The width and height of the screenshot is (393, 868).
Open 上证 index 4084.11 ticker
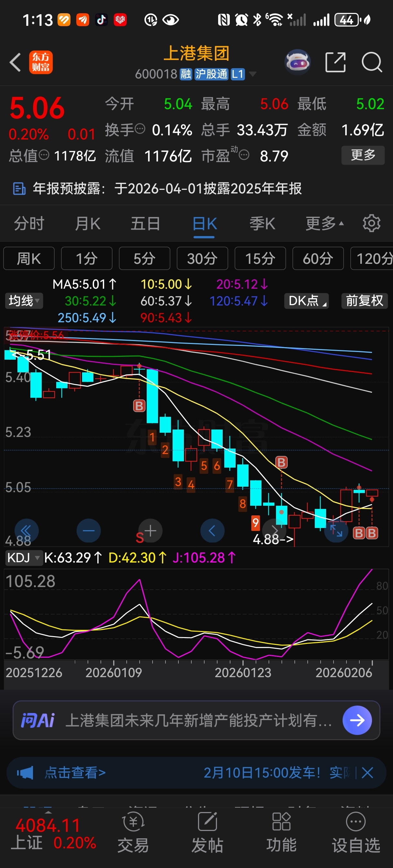(53, 834)
